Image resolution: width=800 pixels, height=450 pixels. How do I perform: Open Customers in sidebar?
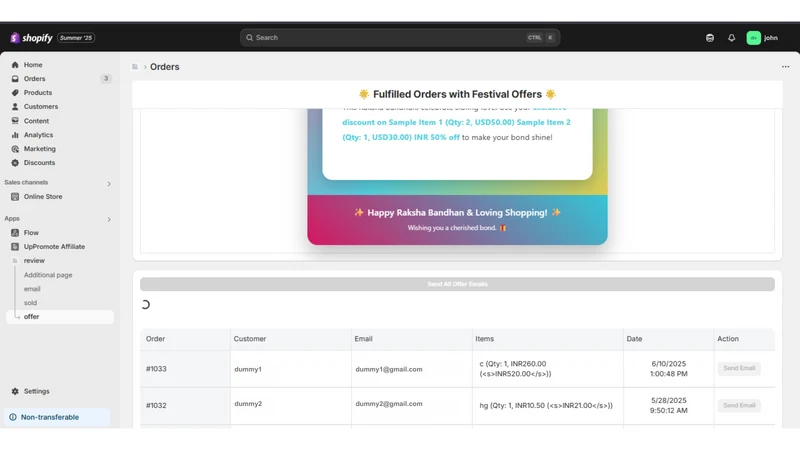(41, 107)
